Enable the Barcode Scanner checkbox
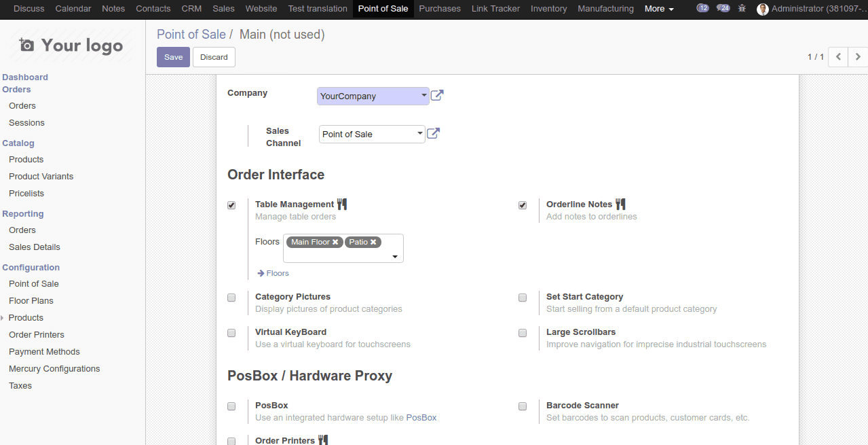This screenshot has width=868, height=445. (522, 406)
